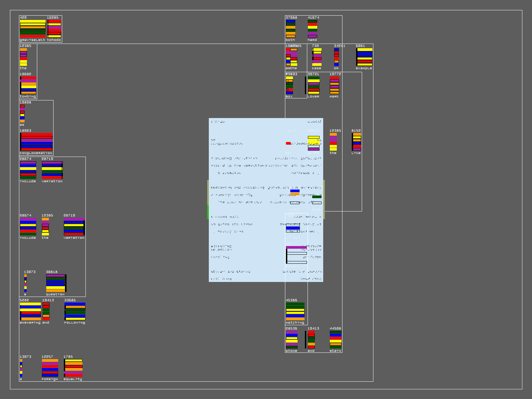Click the stain block numbered 44508
Viewport: 532px width, 399px height.
(x=335, y=339)
